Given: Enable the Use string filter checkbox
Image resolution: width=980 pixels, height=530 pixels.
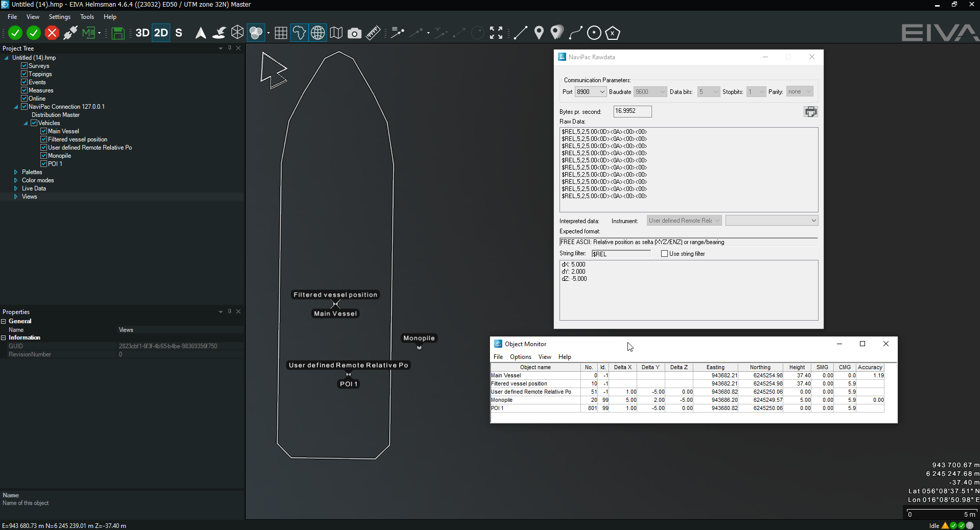Looking at the screenshot, I should (664, 254).
